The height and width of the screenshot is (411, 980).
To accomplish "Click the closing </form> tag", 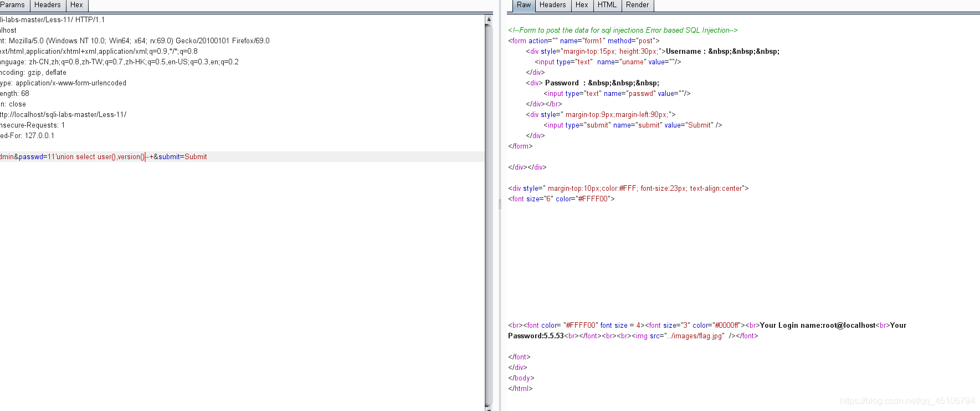I will point(520,146).
